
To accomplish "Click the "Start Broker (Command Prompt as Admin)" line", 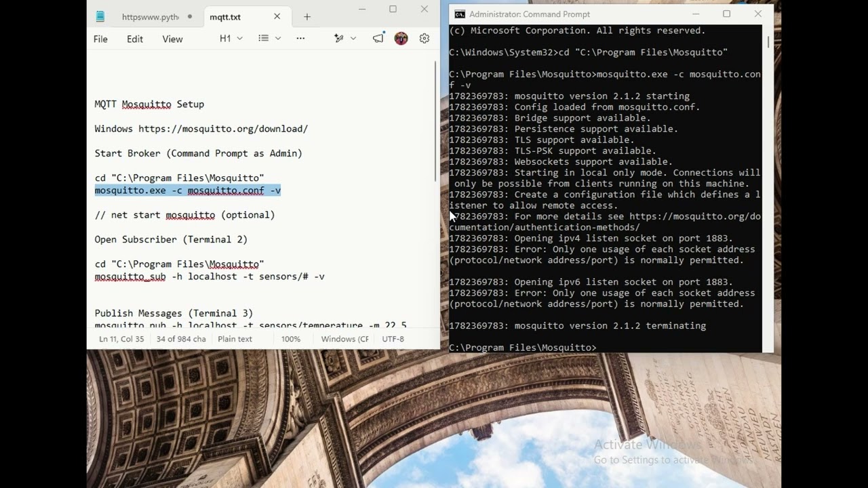I will coord(199,153).
